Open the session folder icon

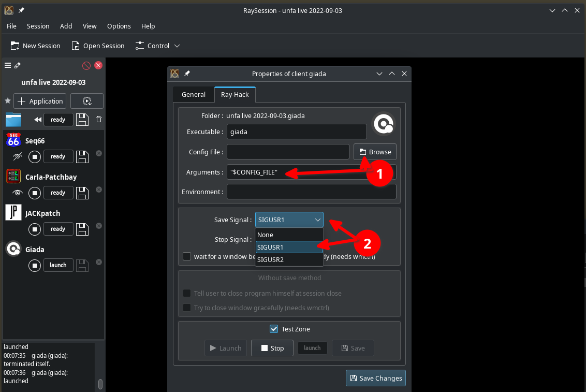point(13,120)
